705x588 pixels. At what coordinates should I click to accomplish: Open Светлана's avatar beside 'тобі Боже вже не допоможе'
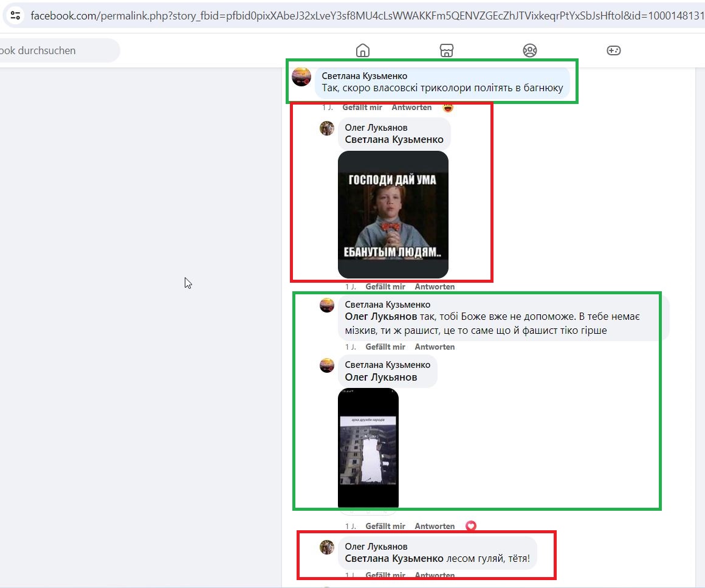[x=327, y=305]
